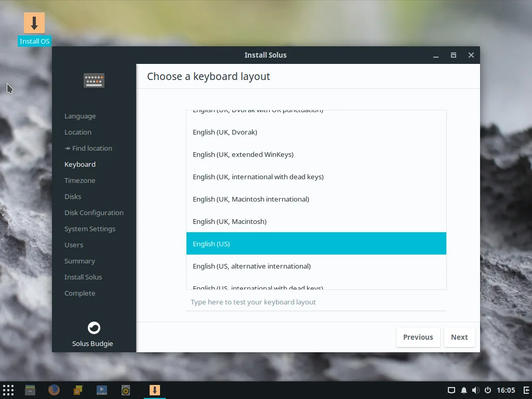This screenshot has height=399, width=532.
Task: Click the Previous button
Action: [x=418, y=337]
